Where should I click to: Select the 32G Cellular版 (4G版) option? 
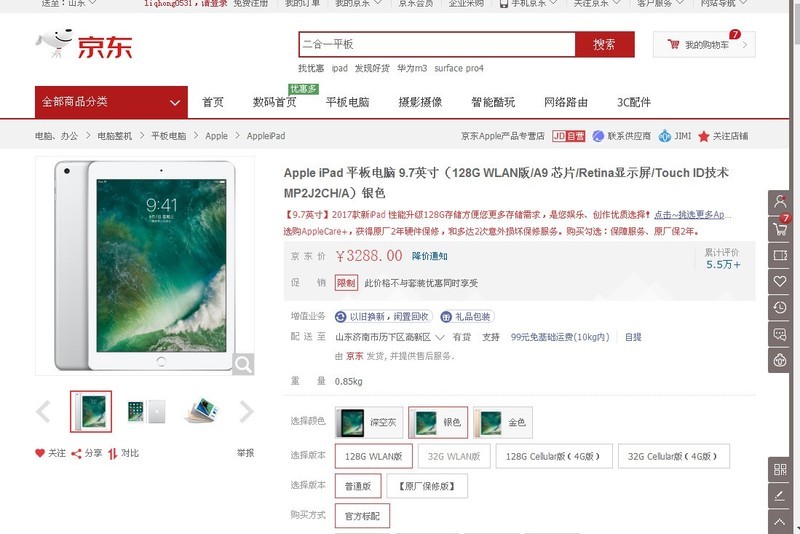tap(673, 456)
